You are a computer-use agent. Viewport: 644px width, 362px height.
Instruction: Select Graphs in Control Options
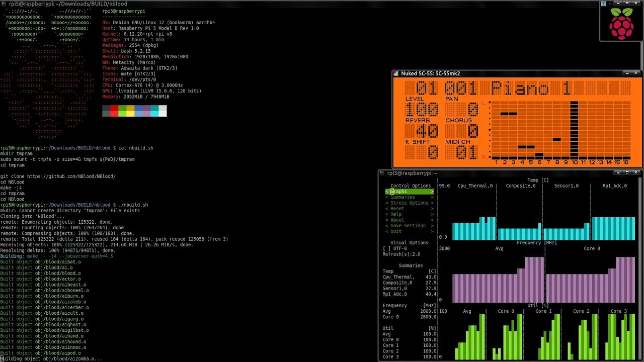click(x=410, y=192)
